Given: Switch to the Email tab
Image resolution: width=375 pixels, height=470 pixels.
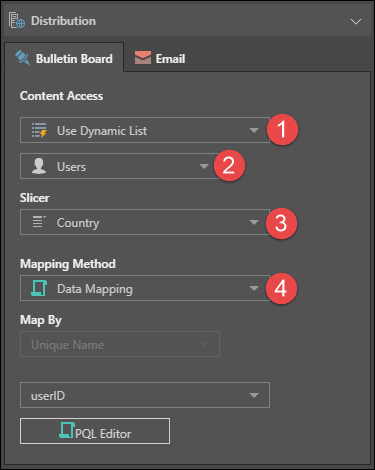Looking at the screenshot, I should (x=160, y=58).
